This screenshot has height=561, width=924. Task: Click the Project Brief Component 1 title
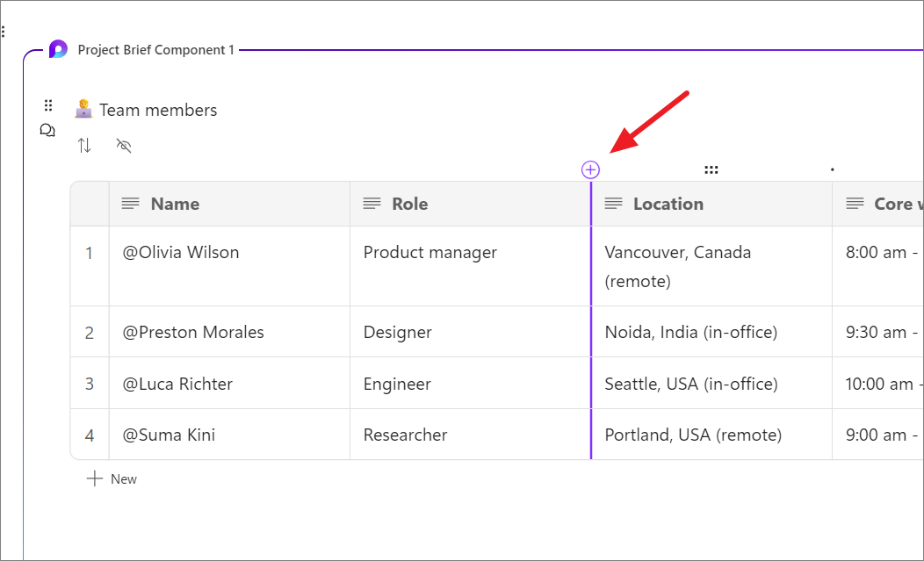tap(156, 50)
